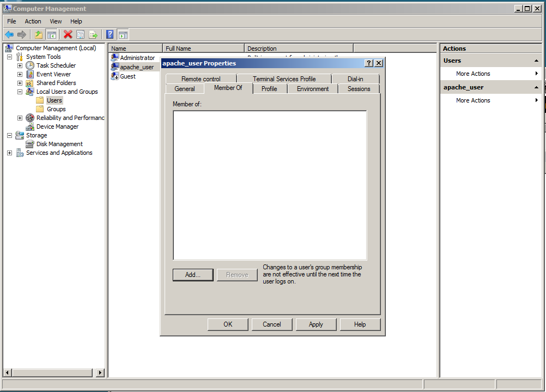Image resolution: width=546 pixels, height=392 pixels.
Task: Open the File menu
Action: click(11, 21)
